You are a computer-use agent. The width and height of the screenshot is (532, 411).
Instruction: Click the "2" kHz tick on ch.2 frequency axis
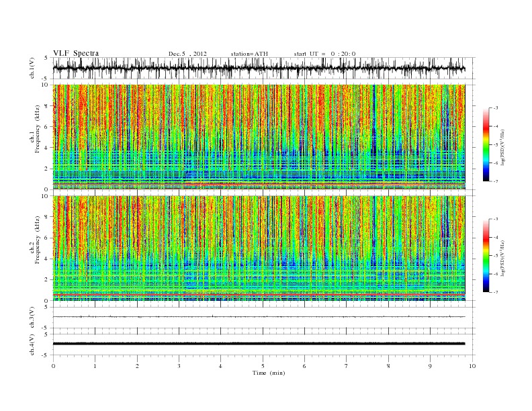(47, 280)
